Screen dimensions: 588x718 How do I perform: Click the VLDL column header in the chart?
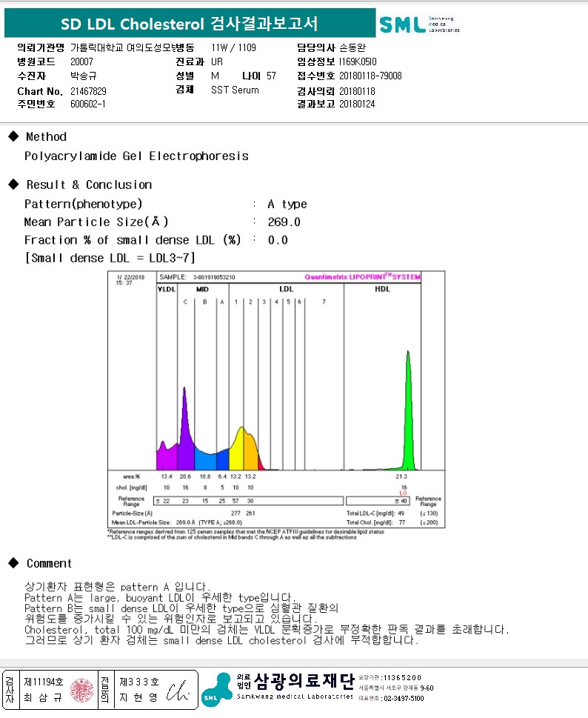[x=167, y=290]
